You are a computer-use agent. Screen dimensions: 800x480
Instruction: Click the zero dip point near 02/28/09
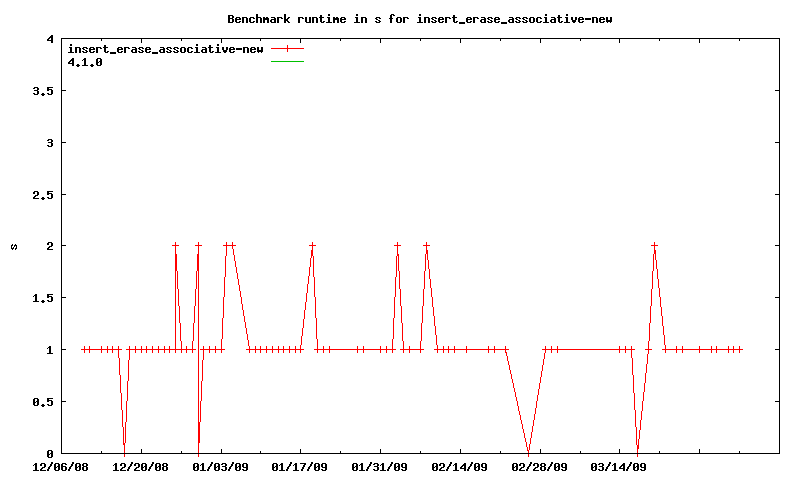tap(528, 452)
